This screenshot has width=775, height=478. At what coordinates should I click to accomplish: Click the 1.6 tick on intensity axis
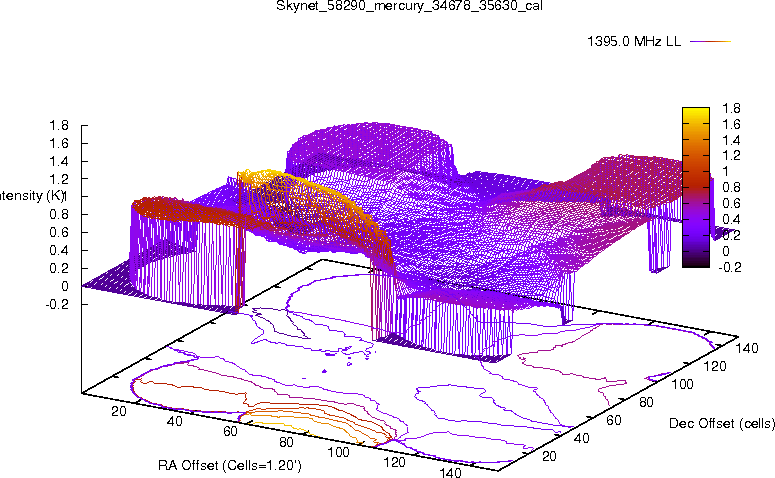tap(59, 143)
